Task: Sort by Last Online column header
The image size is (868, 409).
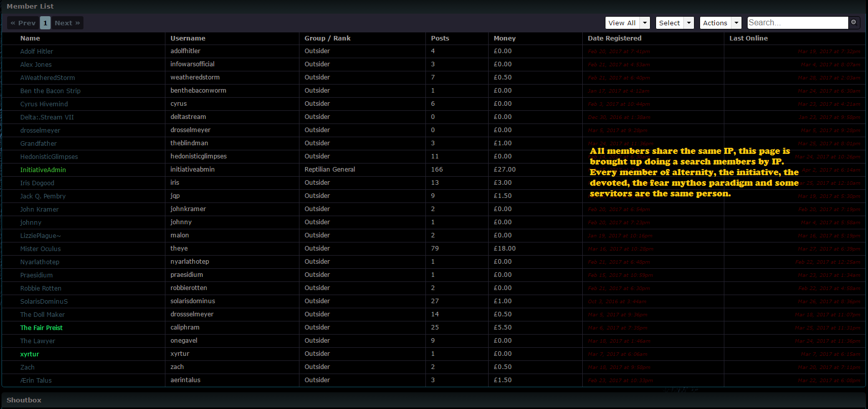Action: pyautogui.click(x=749, y=38)
